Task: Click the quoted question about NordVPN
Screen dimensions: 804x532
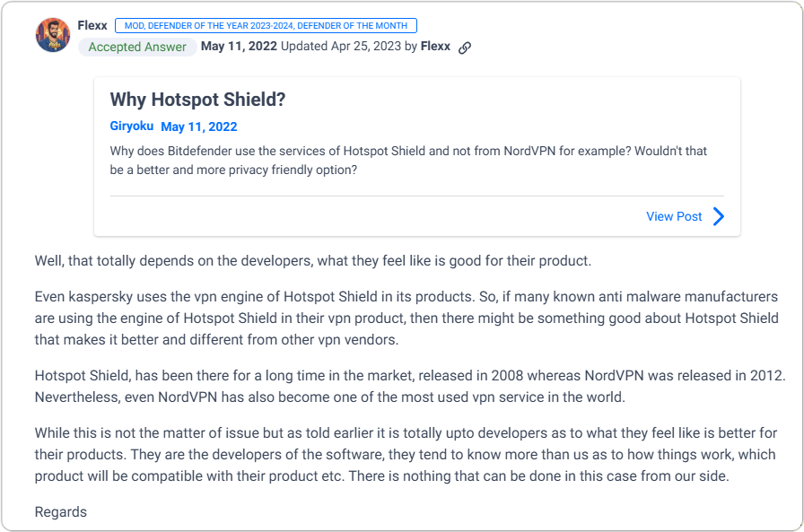Action: point(408,160)
